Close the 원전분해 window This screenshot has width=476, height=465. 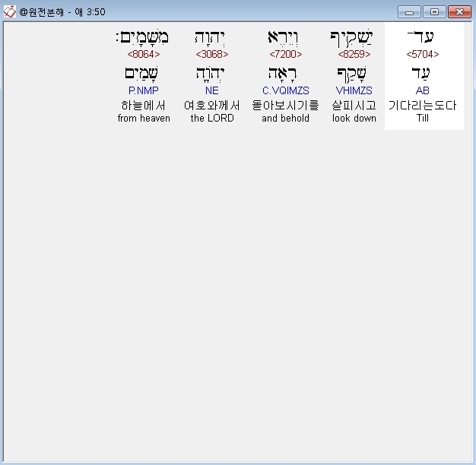coord(459,12)
